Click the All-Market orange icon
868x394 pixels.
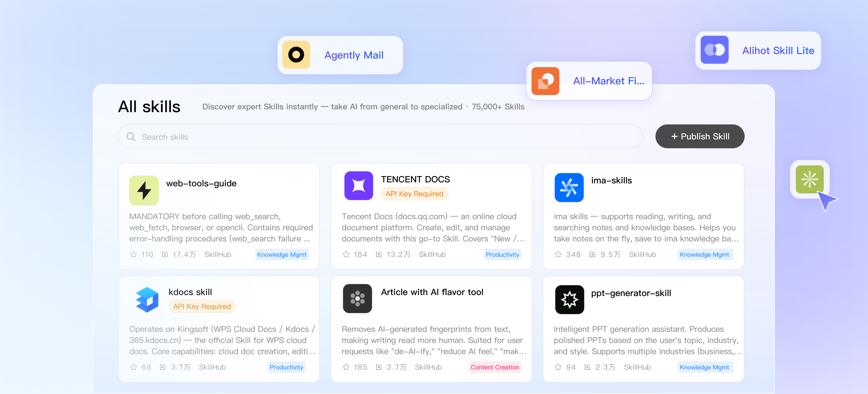point(545,81)
